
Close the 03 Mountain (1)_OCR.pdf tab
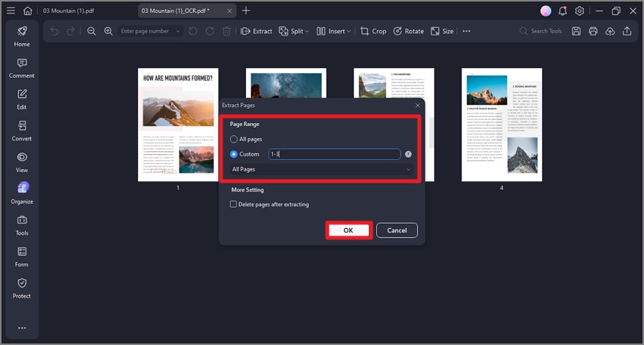[x=229, y=11]
